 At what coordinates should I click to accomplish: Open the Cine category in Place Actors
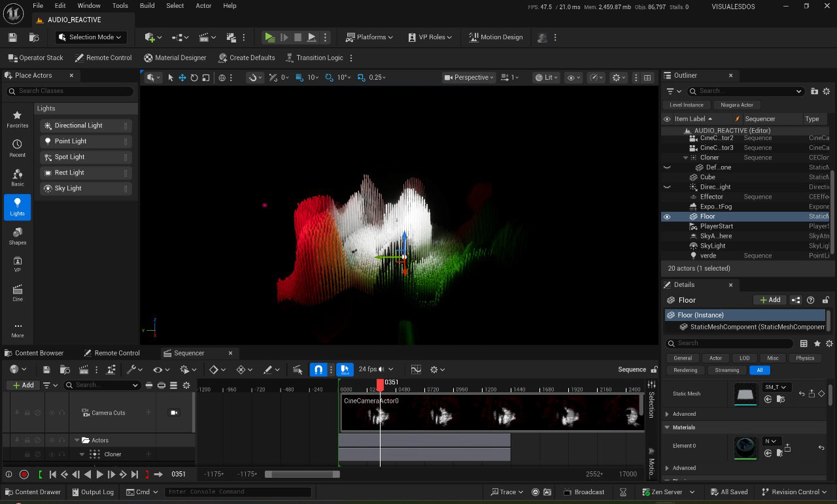pyautogui.click(x=18, y=293)
